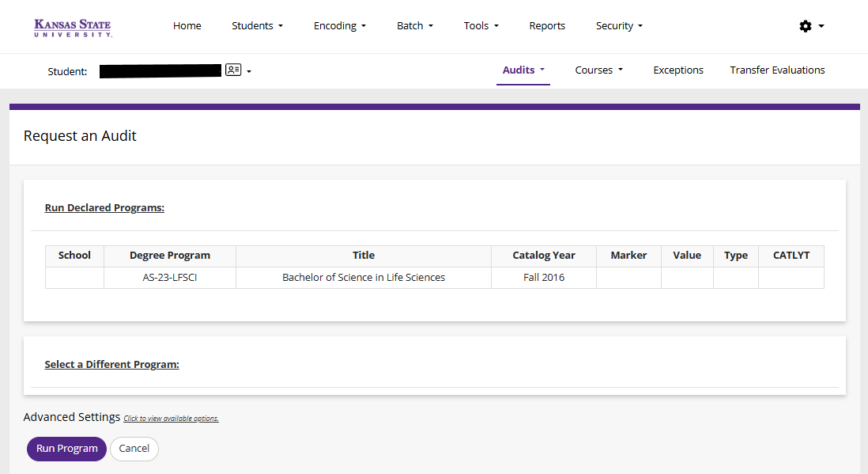The image size is (868, 474).
Task: Select the AS-23-LFSCI degree program cell
Action: pyautogui.click(x=170, y=278)
